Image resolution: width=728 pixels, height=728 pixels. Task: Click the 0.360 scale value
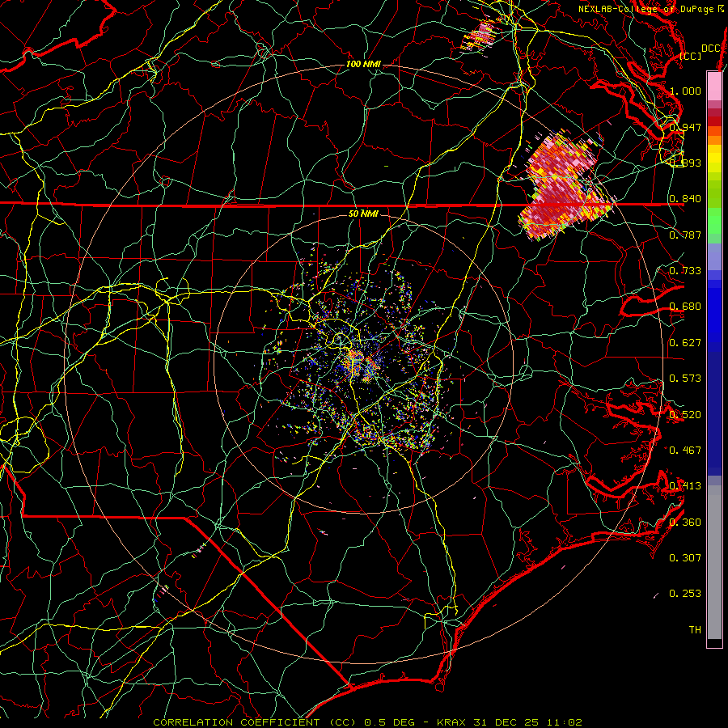coord(685,522)
